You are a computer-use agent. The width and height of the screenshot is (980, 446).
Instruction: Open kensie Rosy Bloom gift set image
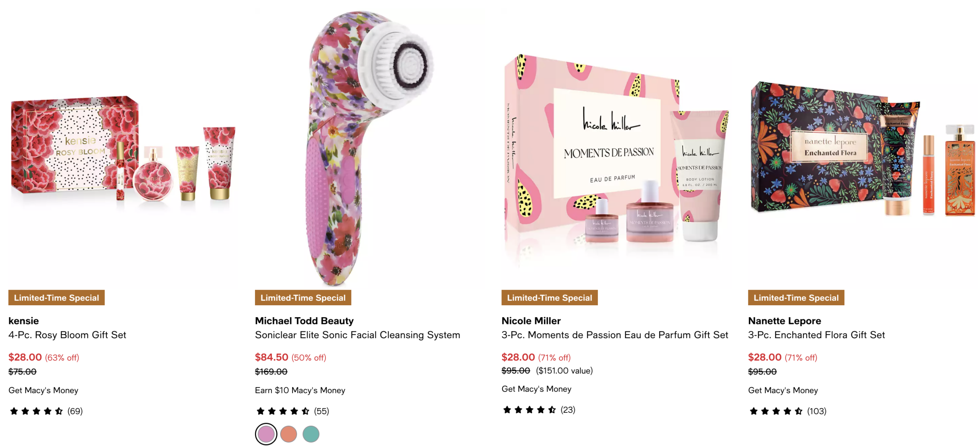[x=122, y=153]
